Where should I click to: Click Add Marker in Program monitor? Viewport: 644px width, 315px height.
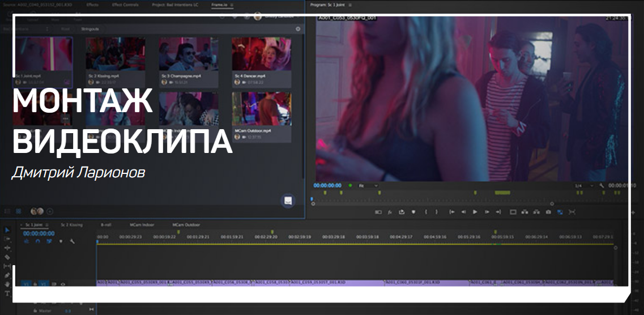[x=413, y=212]
